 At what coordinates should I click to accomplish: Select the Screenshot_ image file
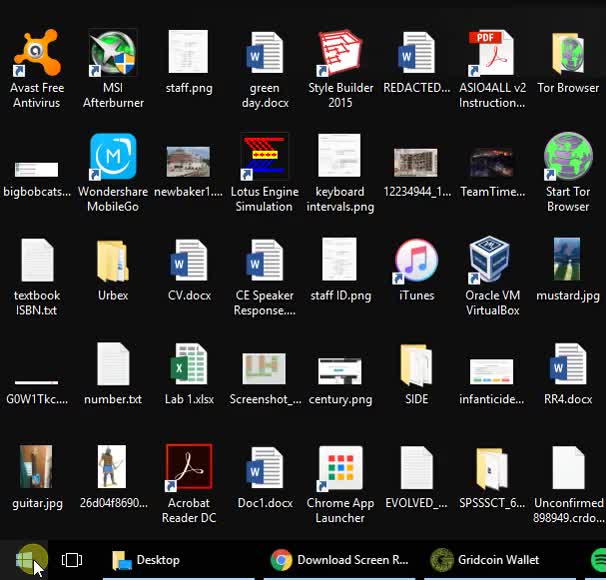pos(264,368)
